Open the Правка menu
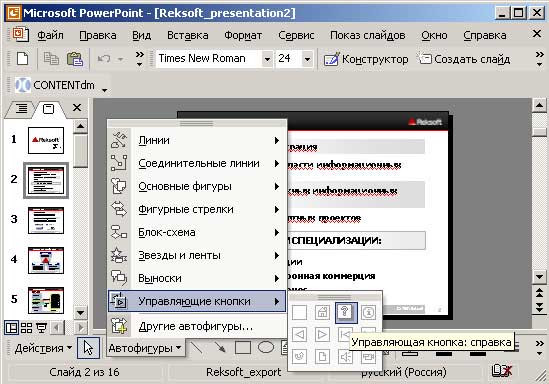 (x=98, y=35)
